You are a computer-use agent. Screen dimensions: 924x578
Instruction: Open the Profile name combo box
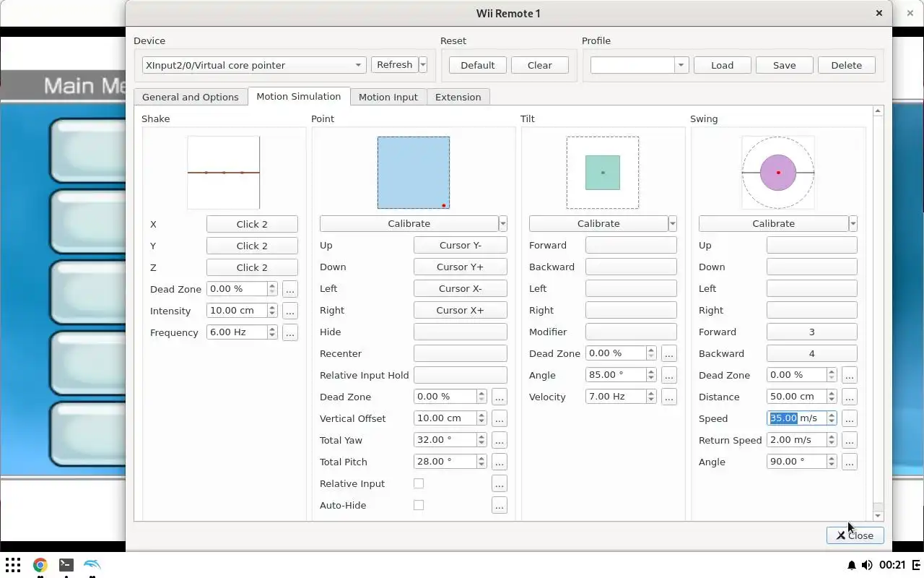click(640, 65)
